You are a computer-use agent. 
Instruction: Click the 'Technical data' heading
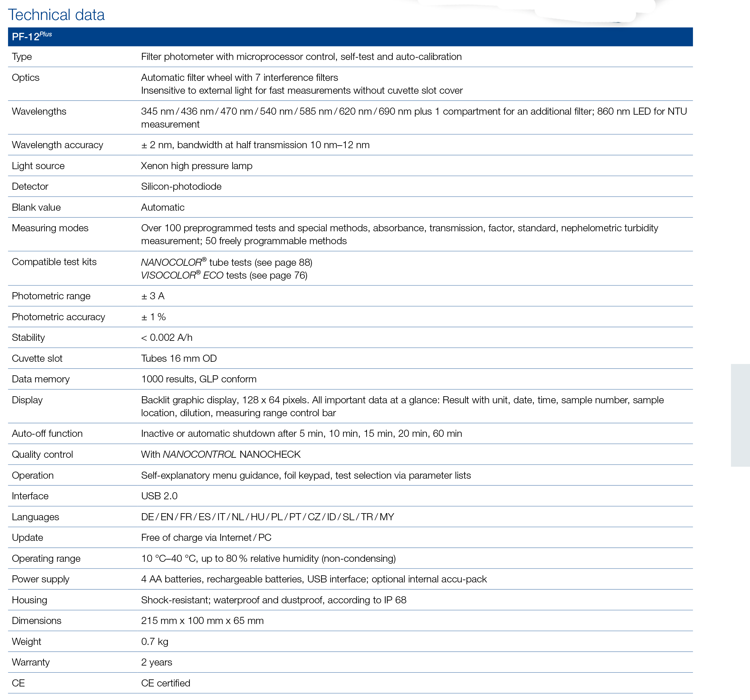point(56,15)
